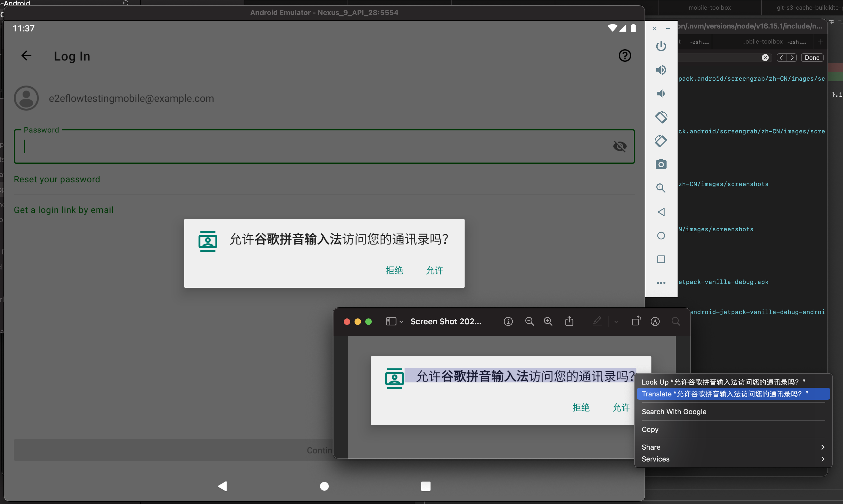The width and height of the screenshot is (843, 504).
Task: Choose Copy from the context menu
Action: click(x=650, y=429)
